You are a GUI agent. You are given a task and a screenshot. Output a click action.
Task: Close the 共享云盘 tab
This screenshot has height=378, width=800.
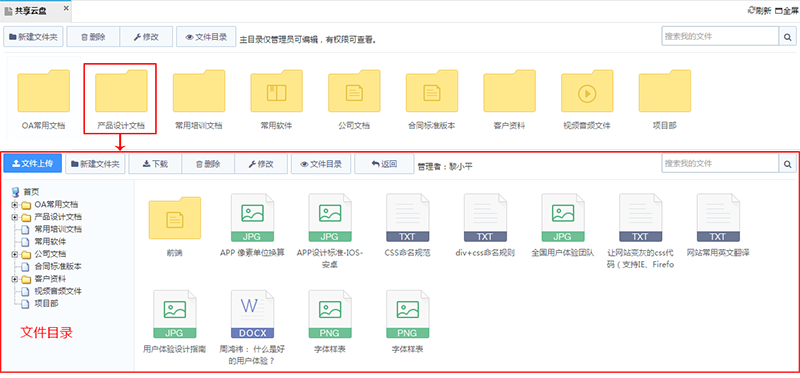pos(66,9)
